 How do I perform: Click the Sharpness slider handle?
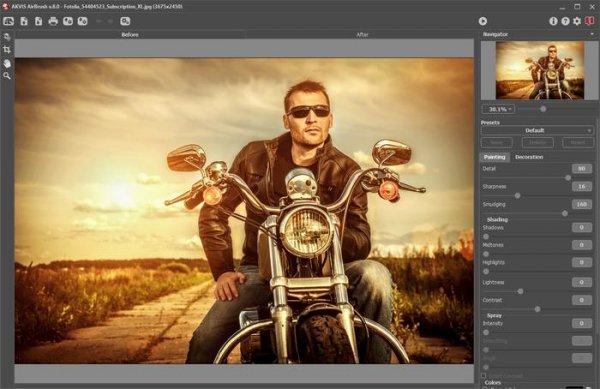[x=517, y=196]
